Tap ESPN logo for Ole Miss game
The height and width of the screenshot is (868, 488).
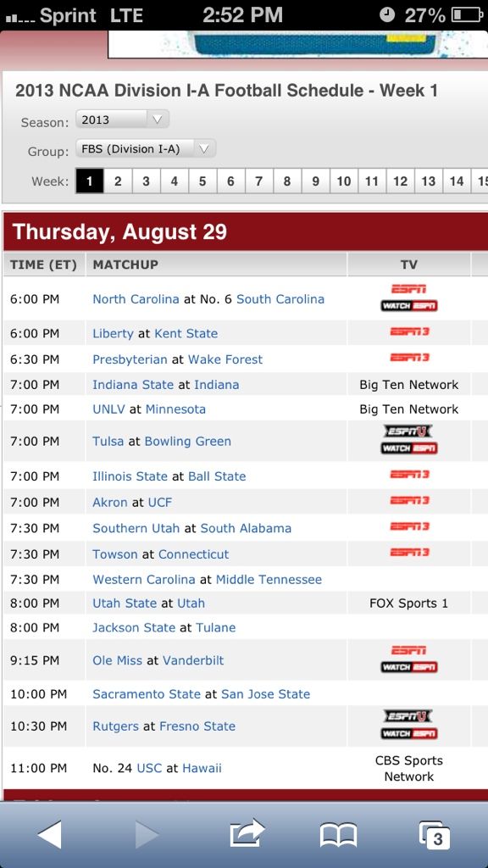pyautogui.click(x=408, y=650)
